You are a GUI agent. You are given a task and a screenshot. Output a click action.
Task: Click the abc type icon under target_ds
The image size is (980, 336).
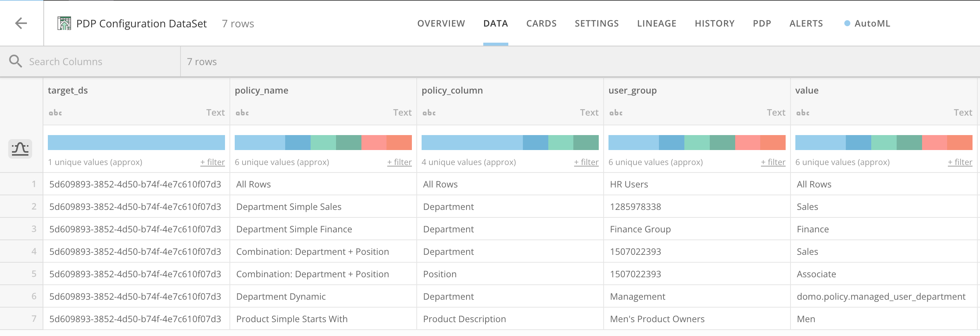tap(55, 113)
